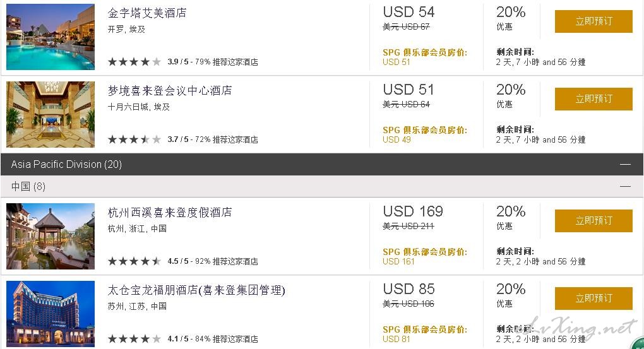Screen dimensions: 644x349
Task: Book 梦境喜来登会议中心酒店 via 立即预订
Action: 593,99
